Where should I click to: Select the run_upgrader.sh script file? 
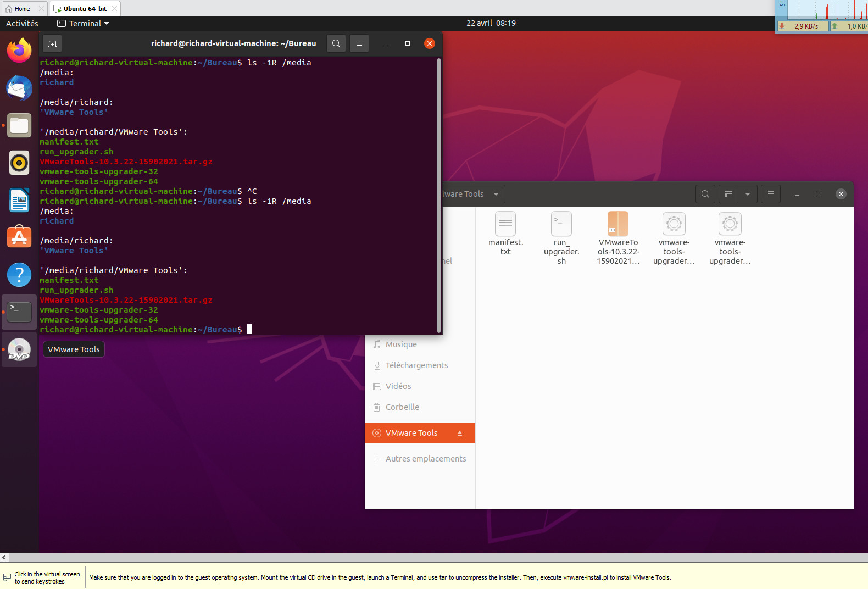(561, 224)
